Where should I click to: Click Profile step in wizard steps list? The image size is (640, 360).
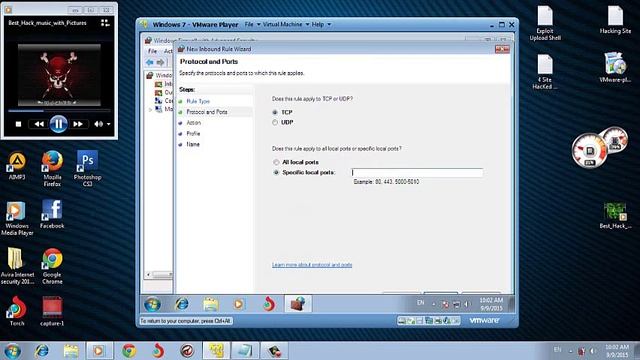pos(193,133)
